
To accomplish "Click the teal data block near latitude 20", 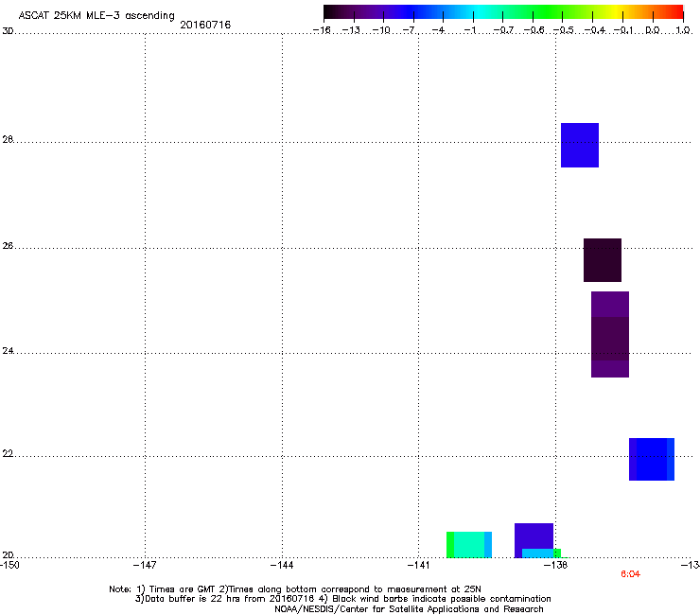I will pos(469,544).
